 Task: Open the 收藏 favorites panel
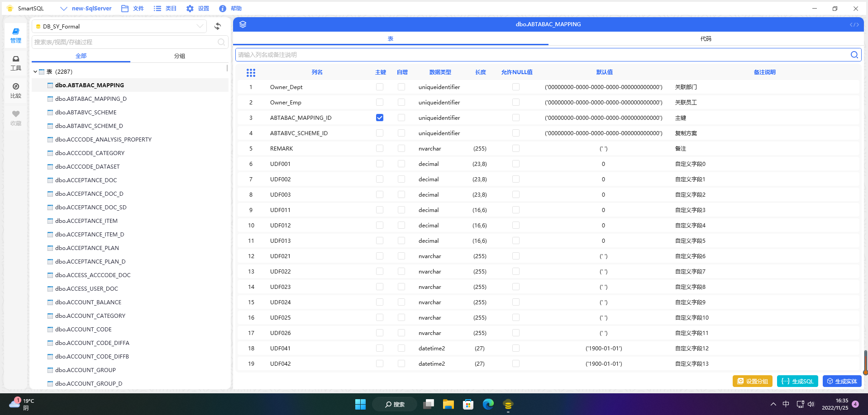point(16,118)
